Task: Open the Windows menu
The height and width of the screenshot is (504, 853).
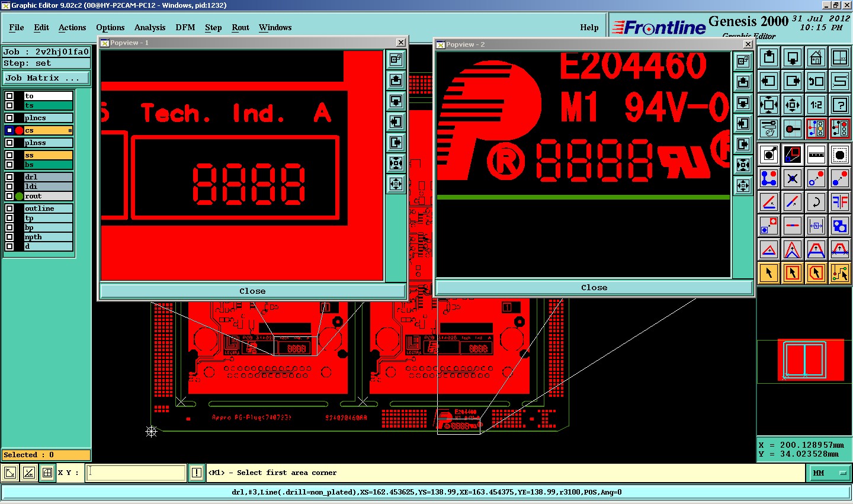Action: [x=275, y=27]
